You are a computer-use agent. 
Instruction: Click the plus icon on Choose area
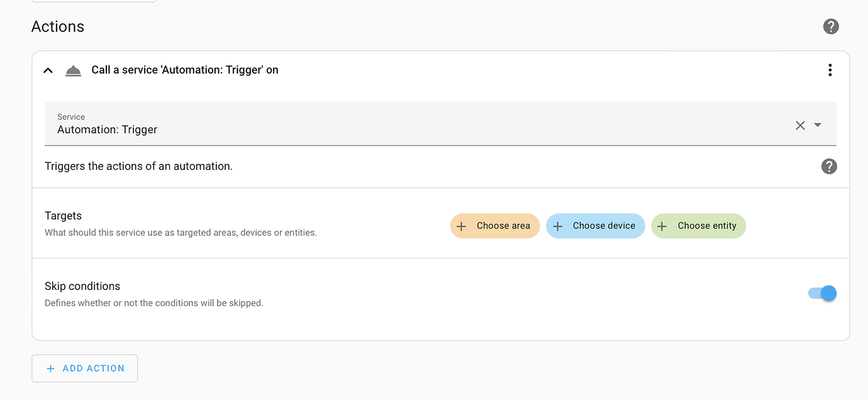click(462, 226)
